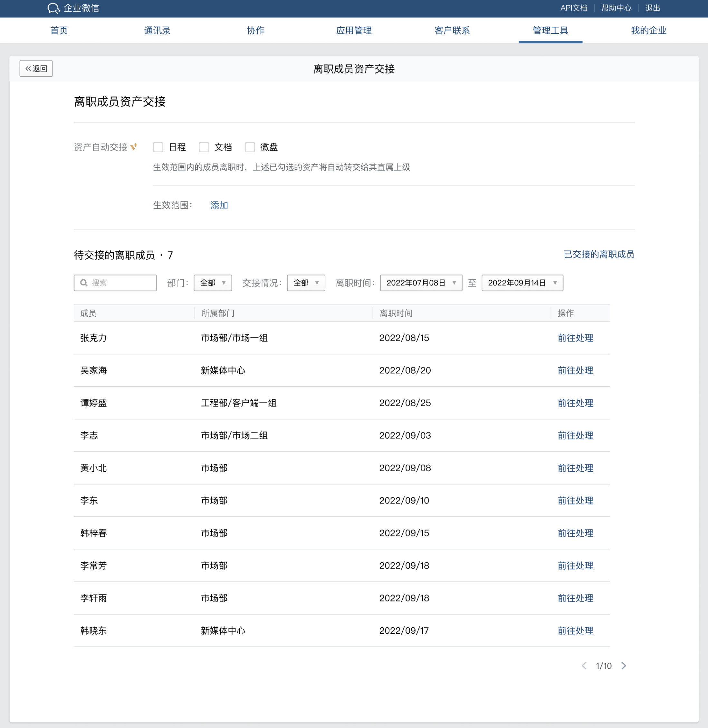The image size is (708, 728).
Task: Click the 返回 back button
Action: (x=36, y=68)
